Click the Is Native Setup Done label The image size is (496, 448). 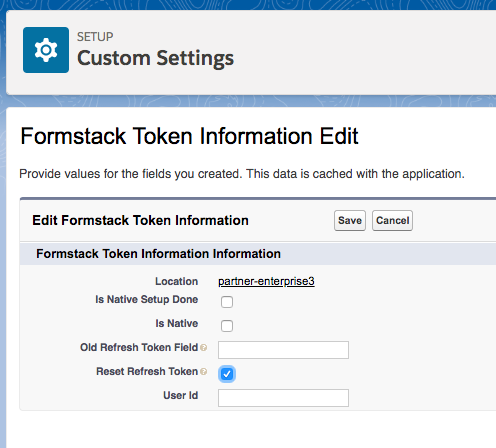(x=147, y=299)
